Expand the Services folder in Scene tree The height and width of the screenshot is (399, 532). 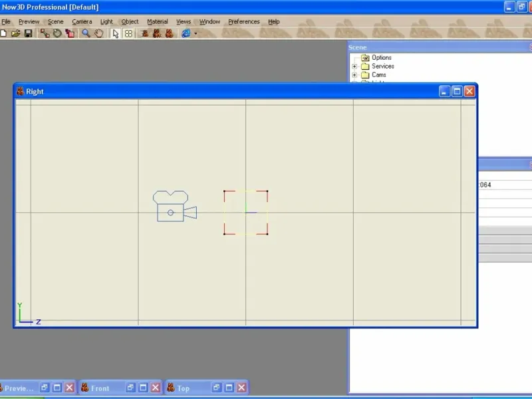(354, 66)
